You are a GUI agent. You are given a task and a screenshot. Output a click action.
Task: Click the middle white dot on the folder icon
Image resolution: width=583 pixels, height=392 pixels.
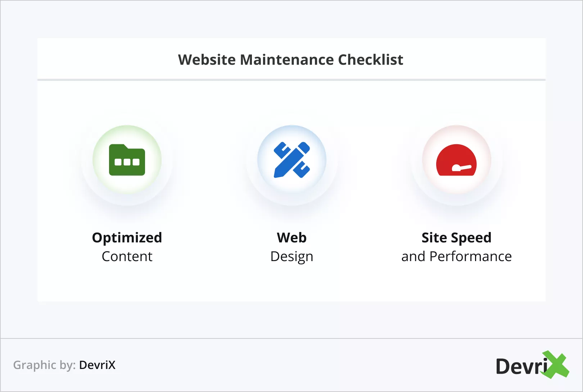(127, 162)
